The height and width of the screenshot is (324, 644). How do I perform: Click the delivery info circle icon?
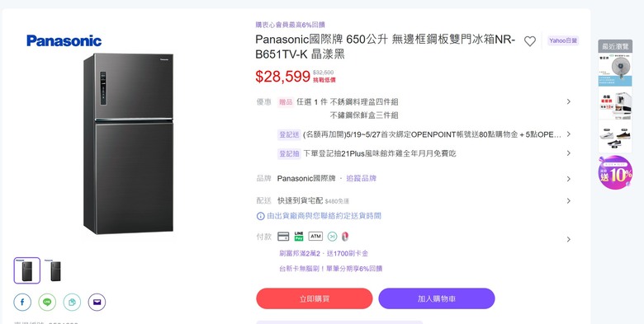260,216
